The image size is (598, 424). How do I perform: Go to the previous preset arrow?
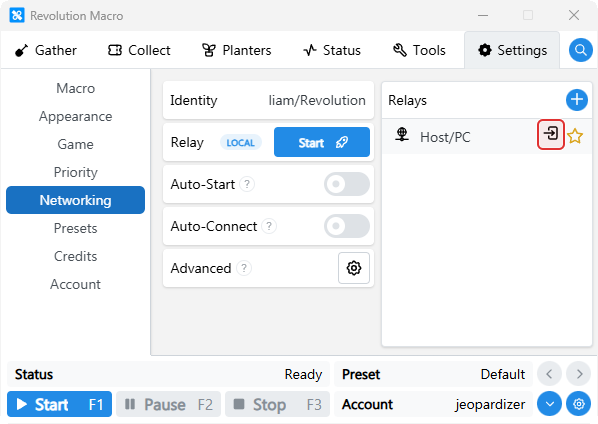[549, 374]
